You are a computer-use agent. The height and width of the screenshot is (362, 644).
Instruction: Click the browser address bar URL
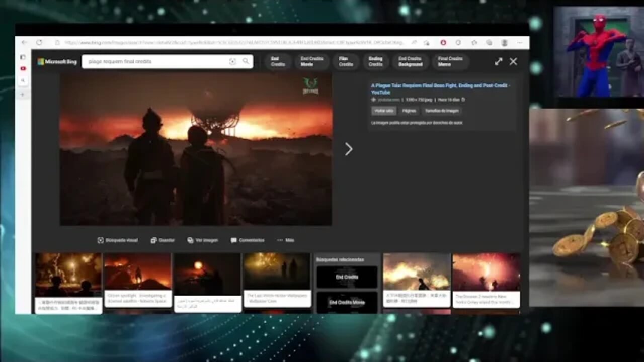pos(234,43)
